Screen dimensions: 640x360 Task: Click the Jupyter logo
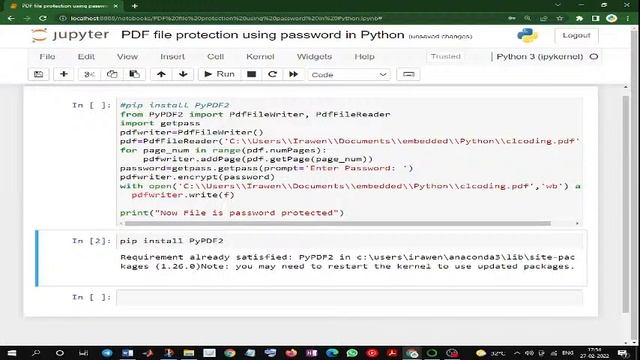click(x=70, y=35)
